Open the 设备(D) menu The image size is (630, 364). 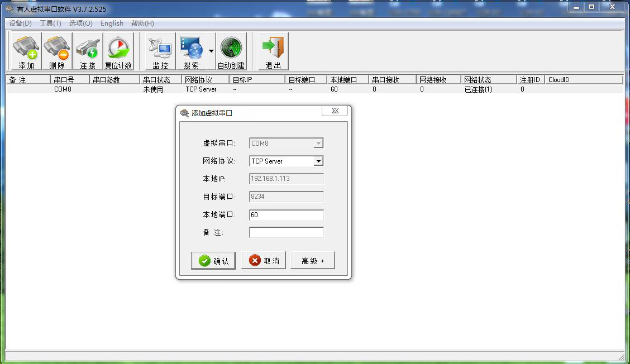20,23
